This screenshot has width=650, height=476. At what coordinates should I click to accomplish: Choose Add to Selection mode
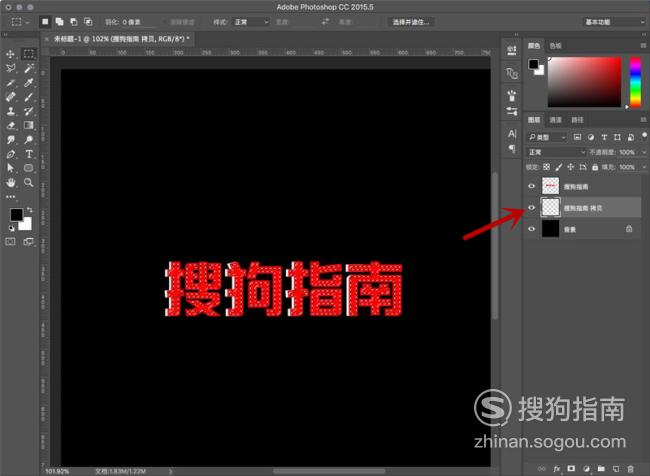point(60,22)
